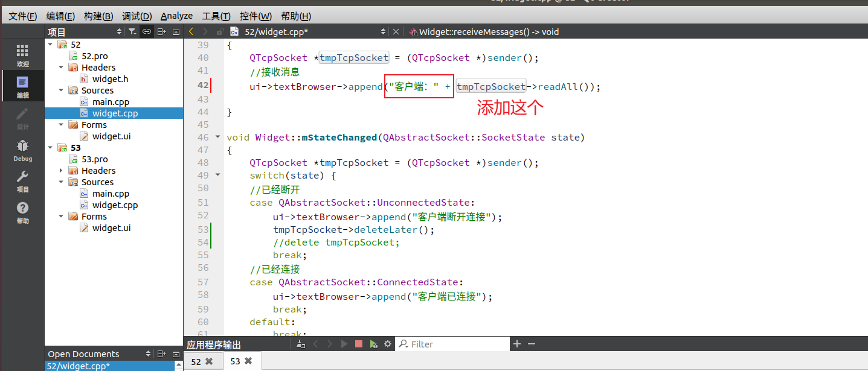Open the 帮助(H) menu
The width and height of the screenshot is (868, 371).
[296, 16]
